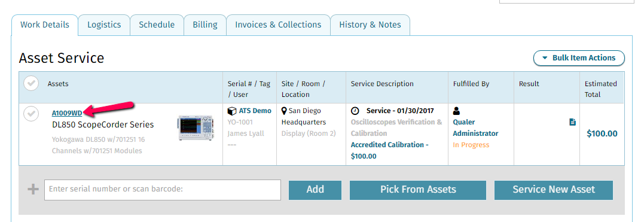Toggle the select-all checkmark in header
The image size is (644, 222).
31,83
